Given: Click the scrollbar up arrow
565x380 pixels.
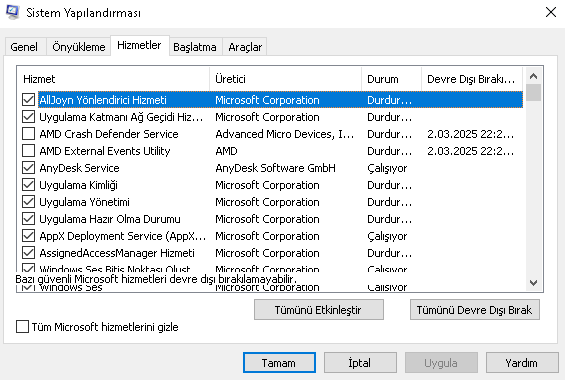Looking at the screenshot, I should (534, 76).
